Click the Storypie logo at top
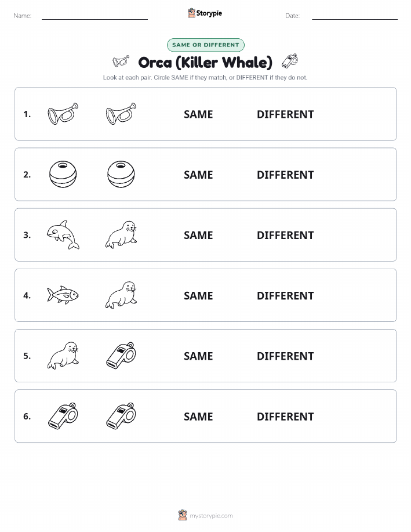 click(x=205, y=13)
